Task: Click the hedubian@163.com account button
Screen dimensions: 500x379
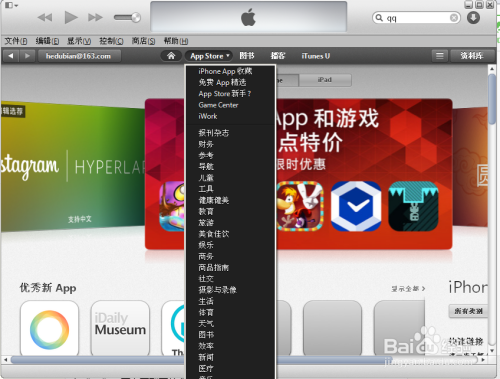Action: 79,56
